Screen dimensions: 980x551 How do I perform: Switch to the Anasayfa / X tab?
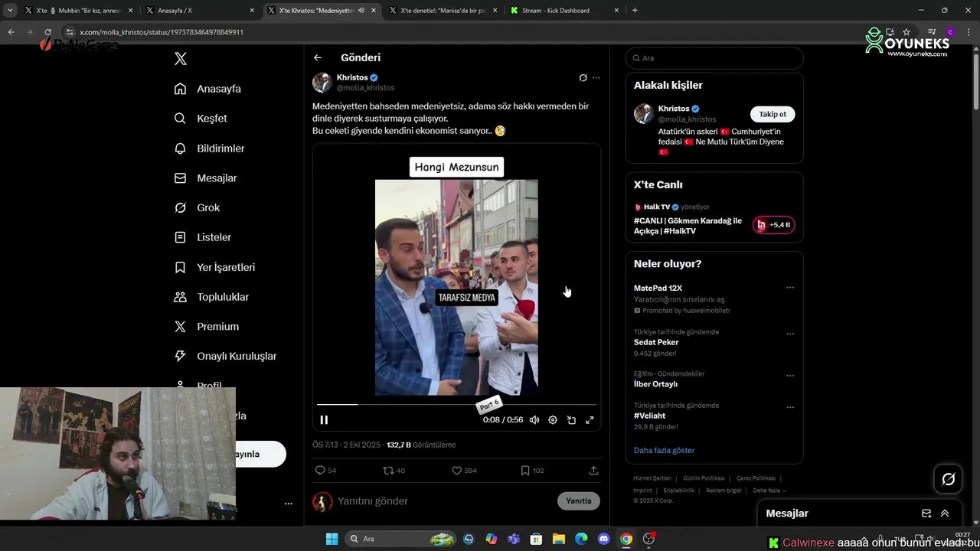pos(201,11)
